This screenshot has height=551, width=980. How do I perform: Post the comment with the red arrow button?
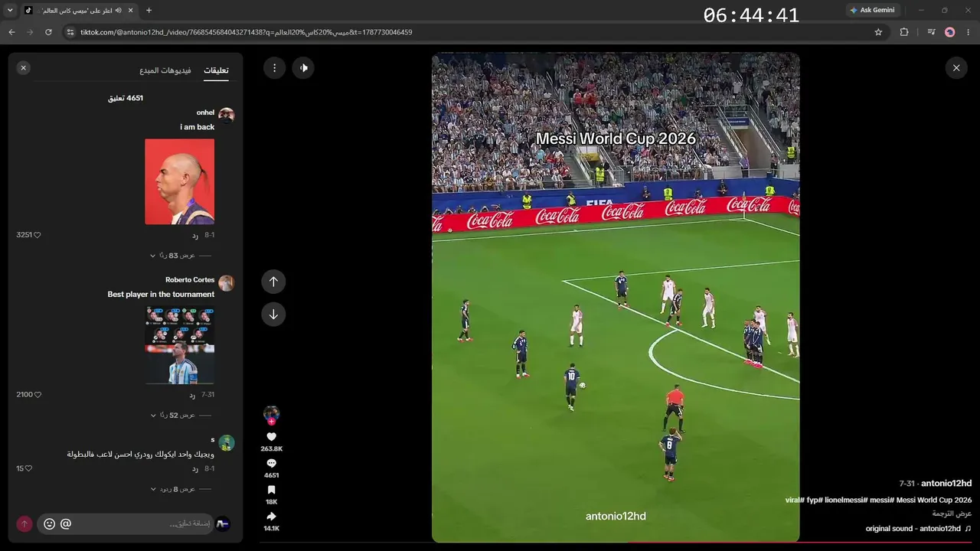[24, 524]
